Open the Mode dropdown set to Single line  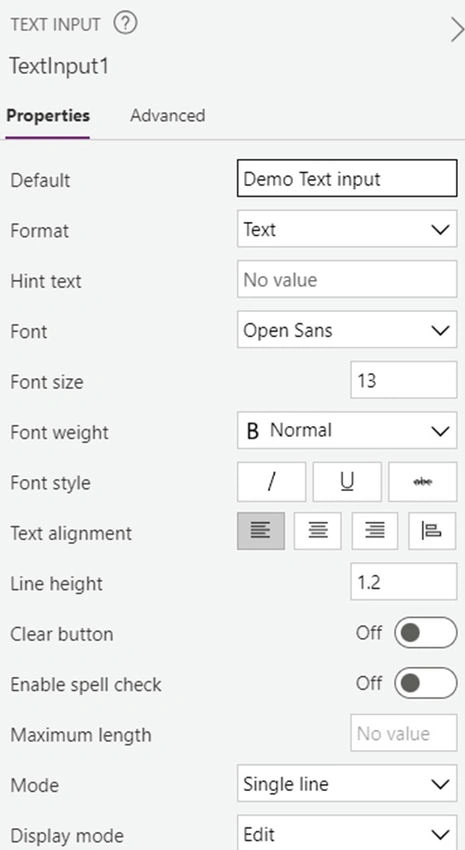pos(347,784)
